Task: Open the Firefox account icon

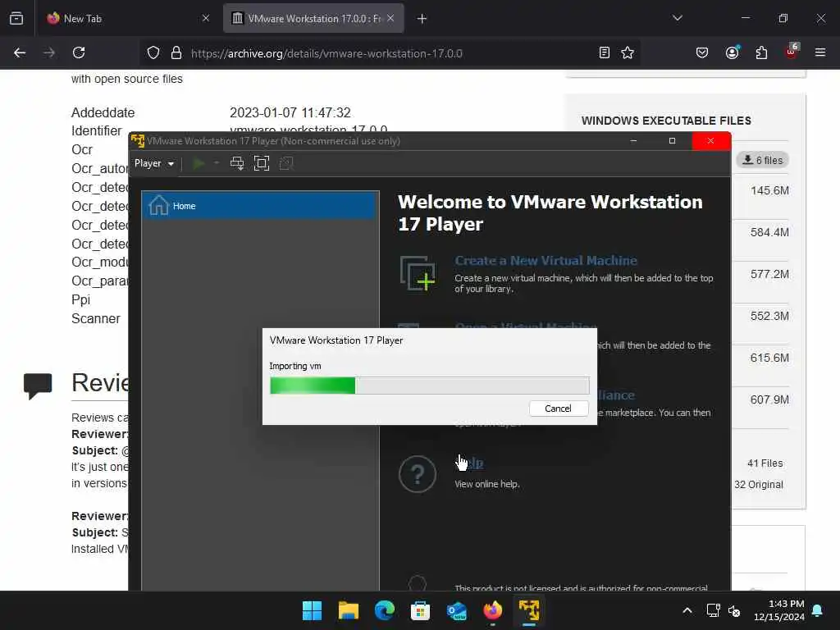Action: (732, 52)
